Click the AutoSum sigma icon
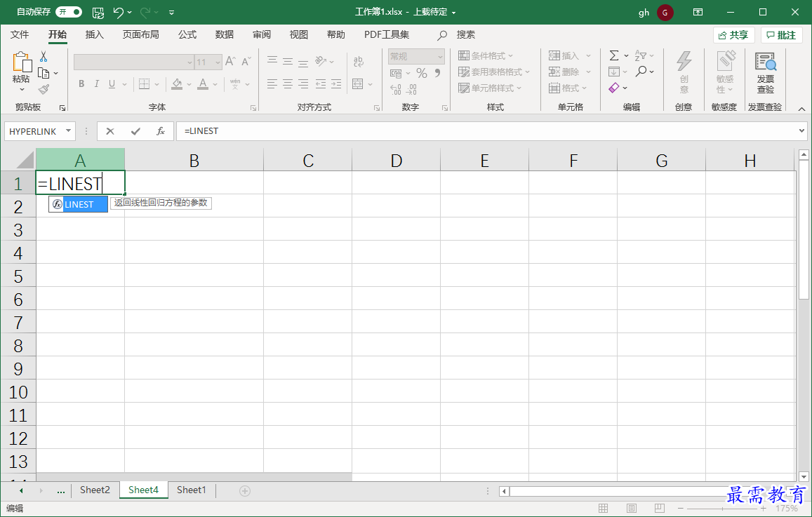Image resolution: width=812 pixels, height=517 pixels. pos(614,55)
